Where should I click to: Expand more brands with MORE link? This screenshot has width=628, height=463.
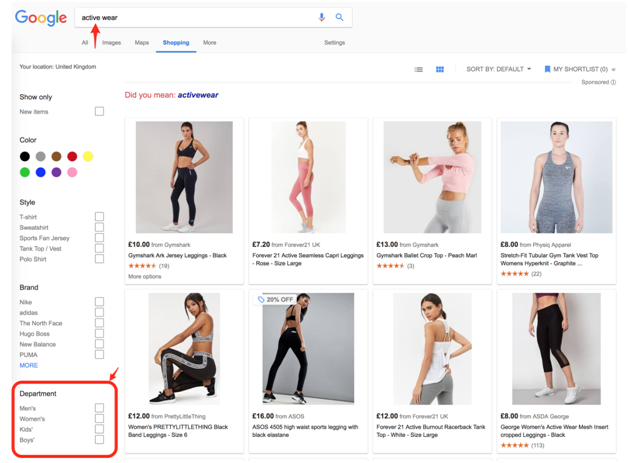coord(29,365)
